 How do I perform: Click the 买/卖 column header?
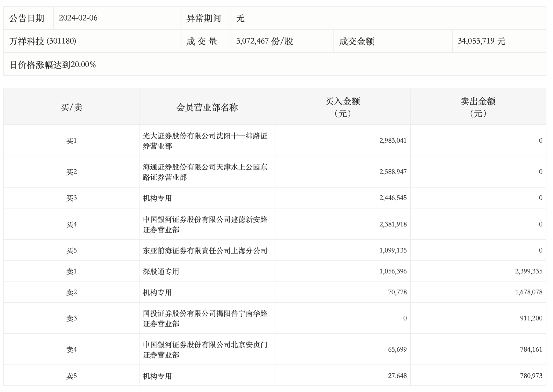71,107
